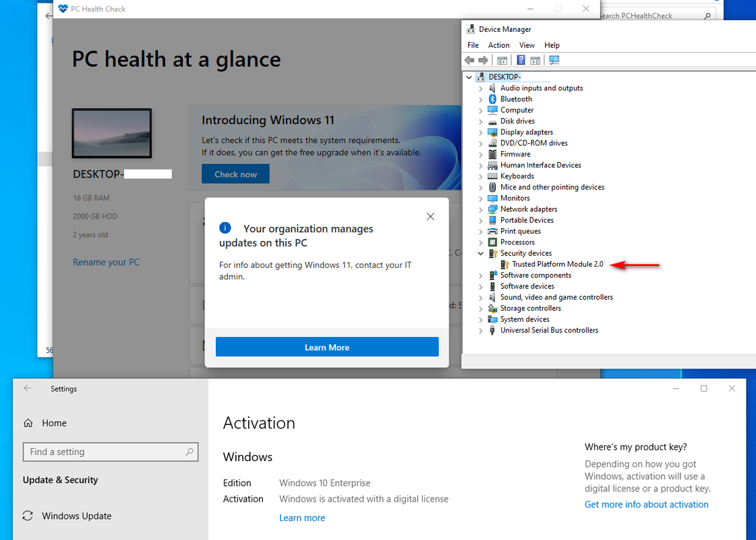The image size is (756, 540).
Task: Select the Processors tree item label
Action: [517, 242]
